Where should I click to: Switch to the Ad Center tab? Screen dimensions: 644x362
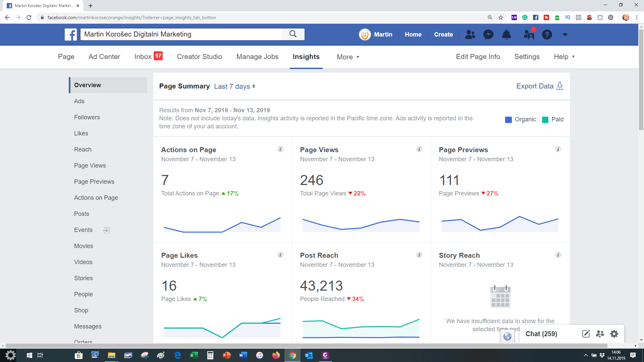[104, 57]
